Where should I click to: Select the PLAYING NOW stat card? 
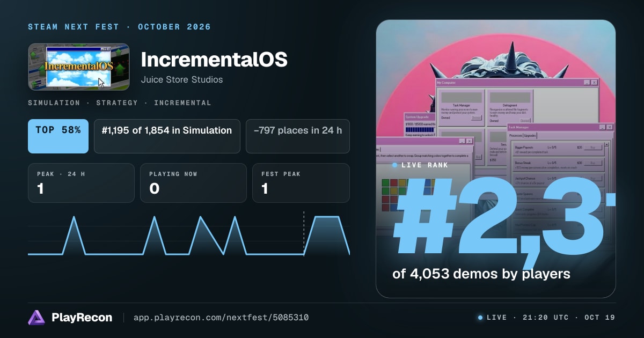193,183
